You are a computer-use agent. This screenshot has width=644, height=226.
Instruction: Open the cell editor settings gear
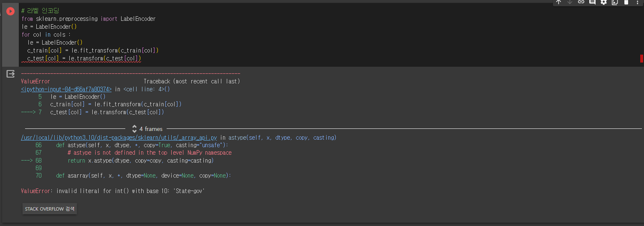coord(603,2)
